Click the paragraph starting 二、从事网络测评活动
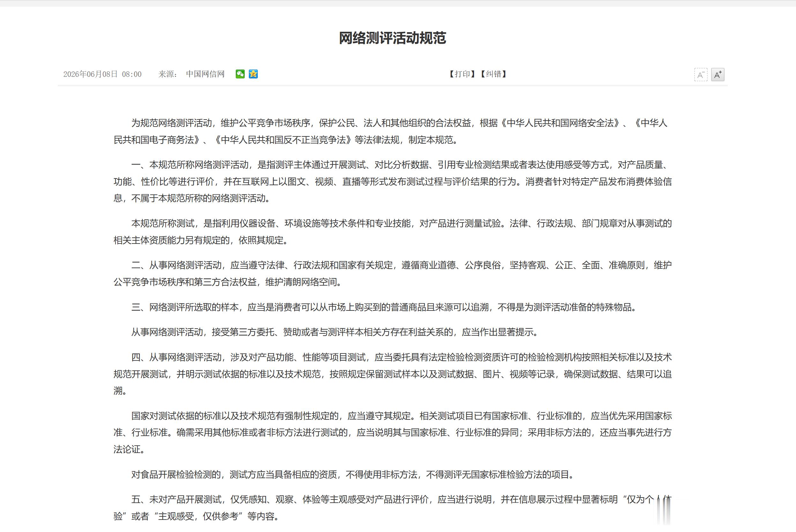This screenshot has width=796, height=532. point(392,273)
